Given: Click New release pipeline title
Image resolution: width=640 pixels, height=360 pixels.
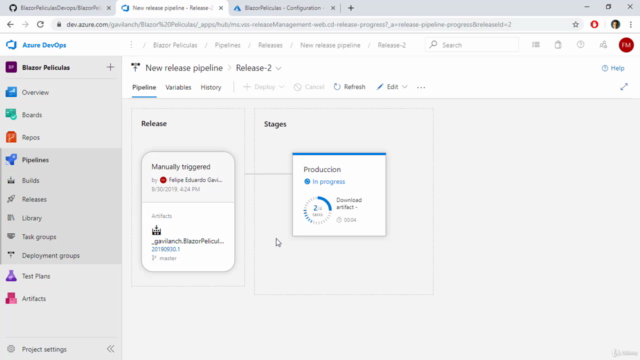Looking at the screenshot, I should coord(184,68).
